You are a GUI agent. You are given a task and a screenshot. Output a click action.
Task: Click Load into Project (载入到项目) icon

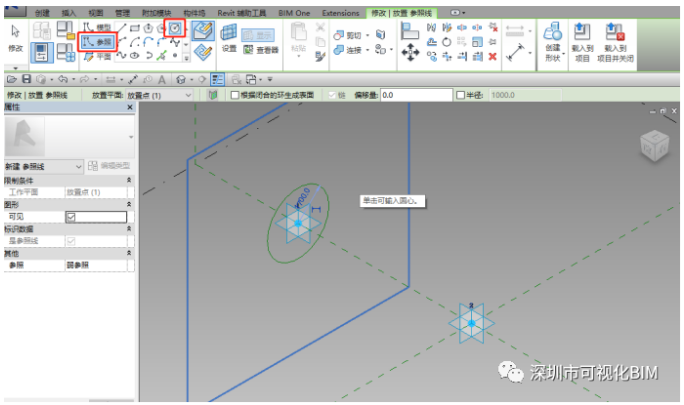(x=582, y=42)
